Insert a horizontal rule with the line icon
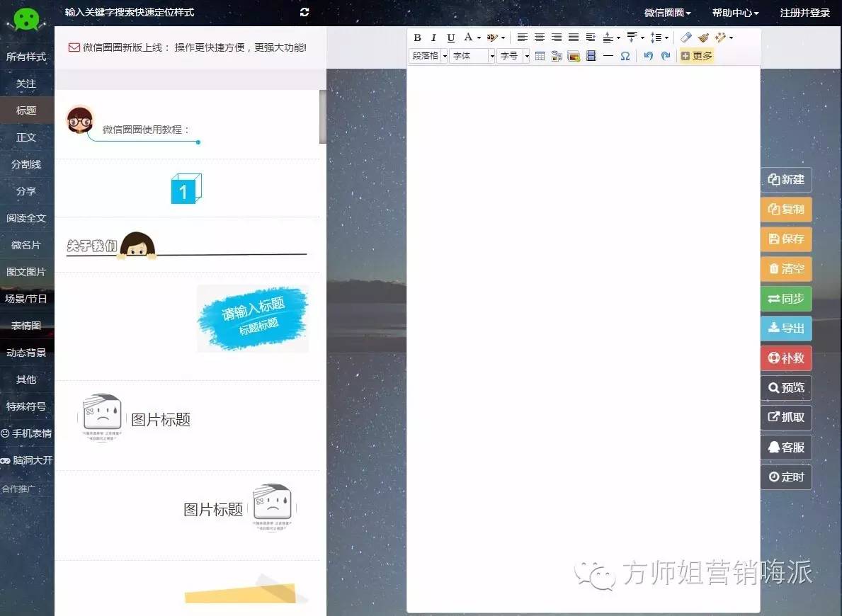 point(608,56)
